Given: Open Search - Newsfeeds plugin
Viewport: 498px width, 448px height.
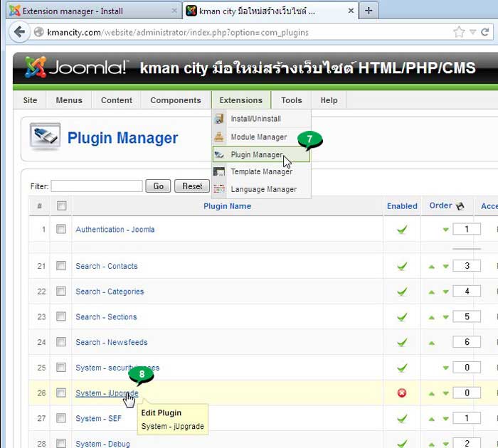Looking at the screenshot, I should [x=112, y=342].
